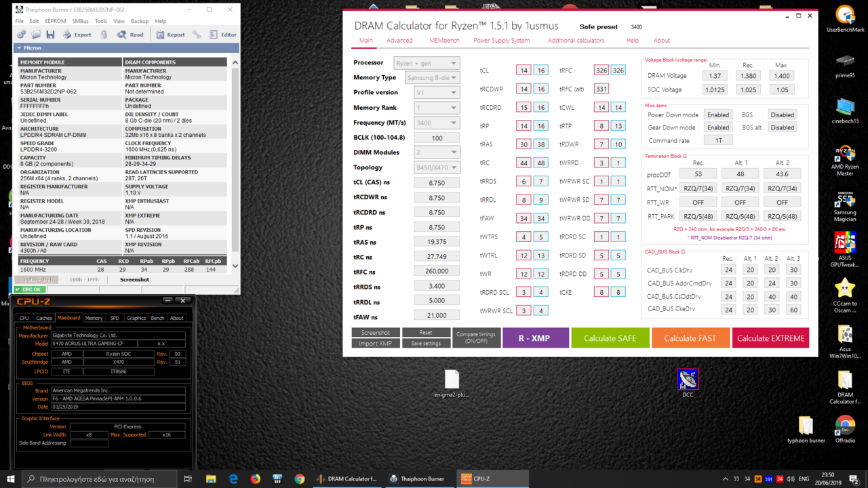The width and height of the screenshot is (868, 488).
Task: Expand the Processor dropdown in DRAM Calculator
Action: pyautogui.click(x=427, y=63)
